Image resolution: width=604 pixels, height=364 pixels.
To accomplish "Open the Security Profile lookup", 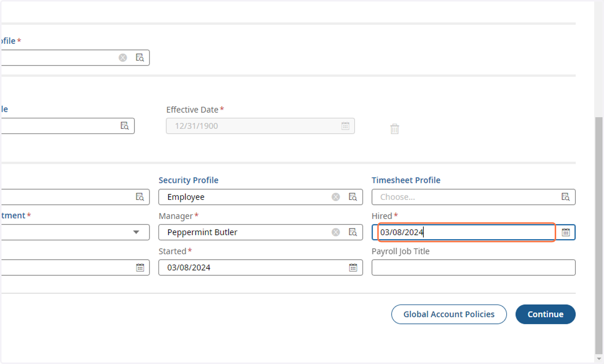I will (x=353, y=197).
